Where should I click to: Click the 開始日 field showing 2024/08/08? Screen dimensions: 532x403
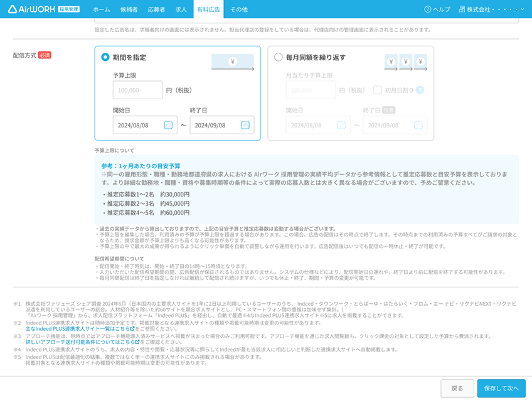[145, 125]
